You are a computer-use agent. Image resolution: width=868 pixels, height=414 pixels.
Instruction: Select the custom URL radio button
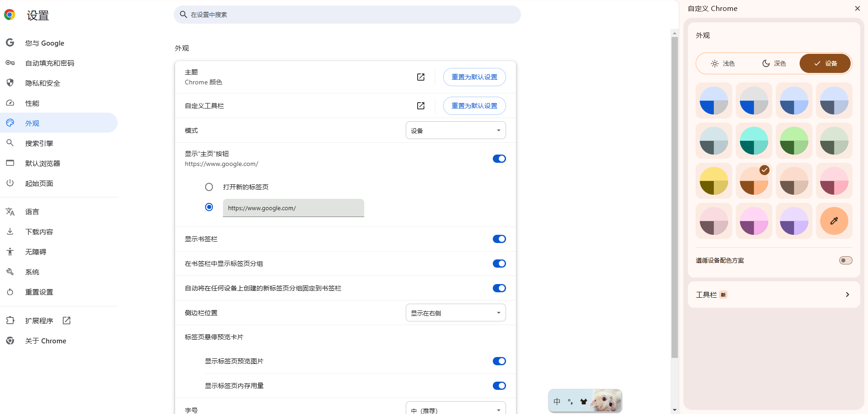209,207
